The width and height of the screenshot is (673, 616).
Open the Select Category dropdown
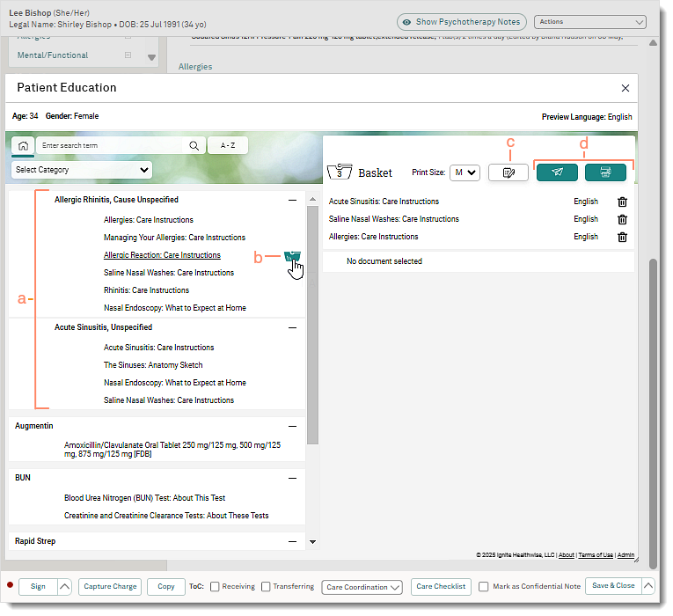click(82, 170)
